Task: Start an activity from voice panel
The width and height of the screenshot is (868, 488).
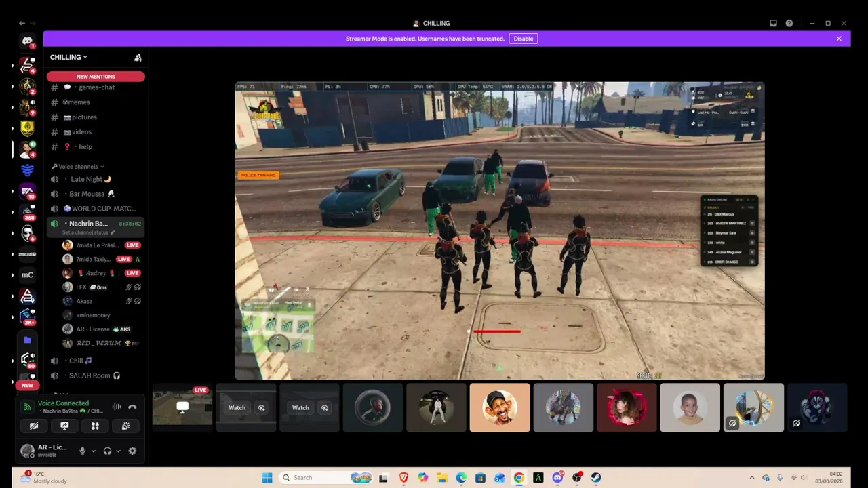Action: point(95,426)
